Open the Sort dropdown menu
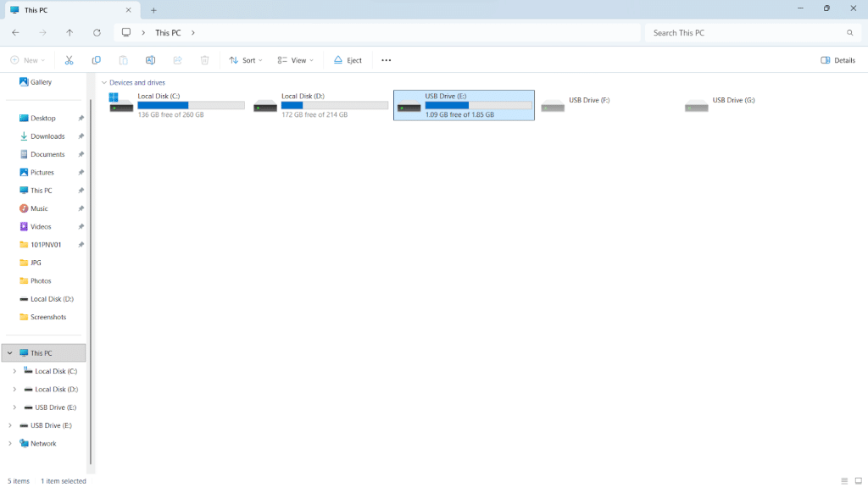This screenshot has height=488, width=868. [246, 60]
